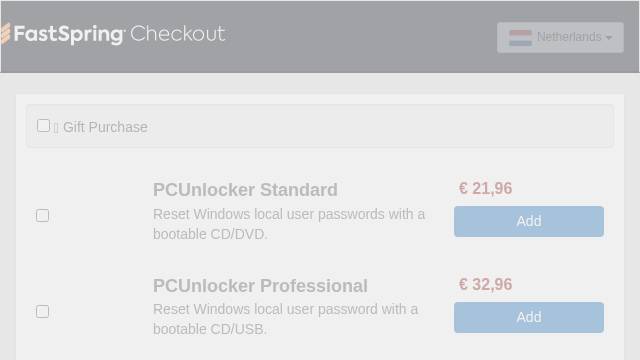The image size is (640, 360).
Task: Click the bootable CD/DVD description text
Action: (x=210, y=234)
